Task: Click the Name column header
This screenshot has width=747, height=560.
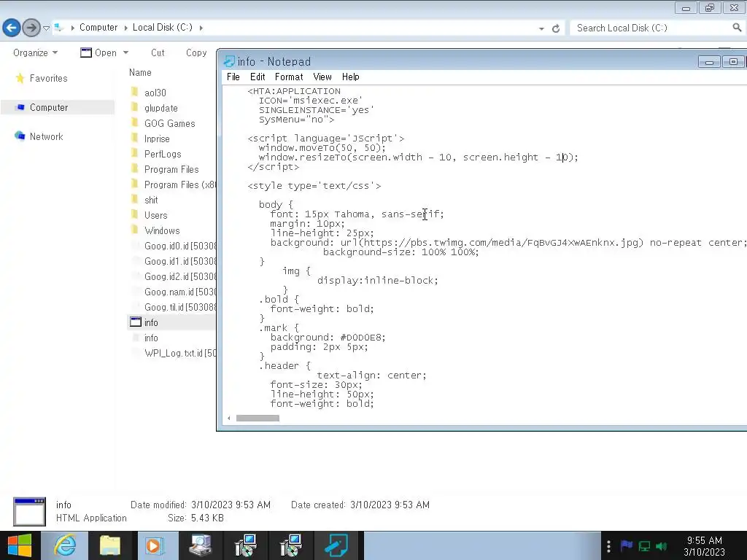Action: (x=140, y=72)
